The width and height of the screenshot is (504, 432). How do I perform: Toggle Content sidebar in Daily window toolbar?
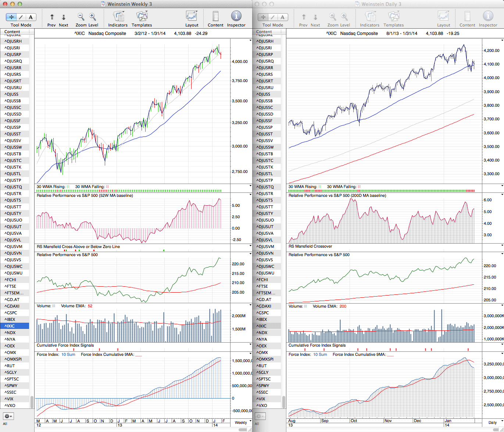(467, 17)
